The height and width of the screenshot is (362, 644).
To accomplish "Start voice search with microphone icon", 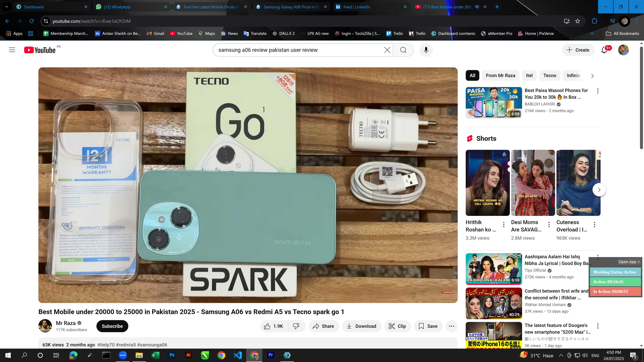I will (426, 50).
